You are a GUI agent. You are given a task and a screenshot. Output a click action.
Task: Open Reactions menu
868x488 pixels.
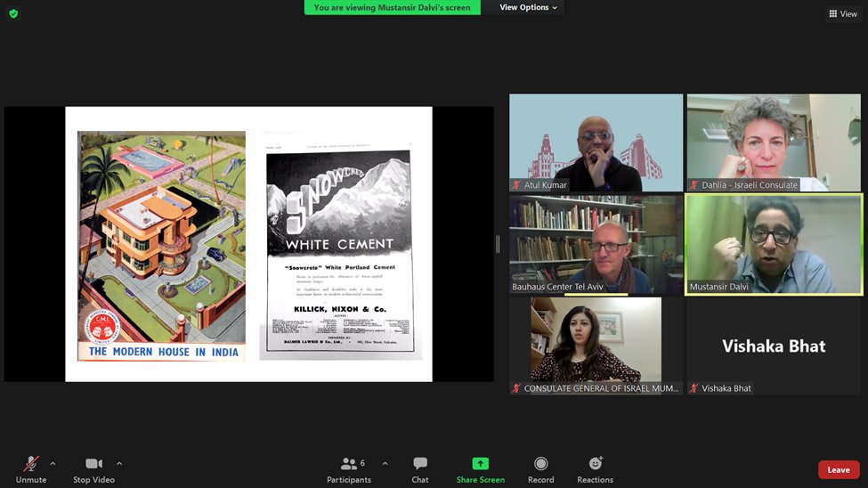pos(595,469)
